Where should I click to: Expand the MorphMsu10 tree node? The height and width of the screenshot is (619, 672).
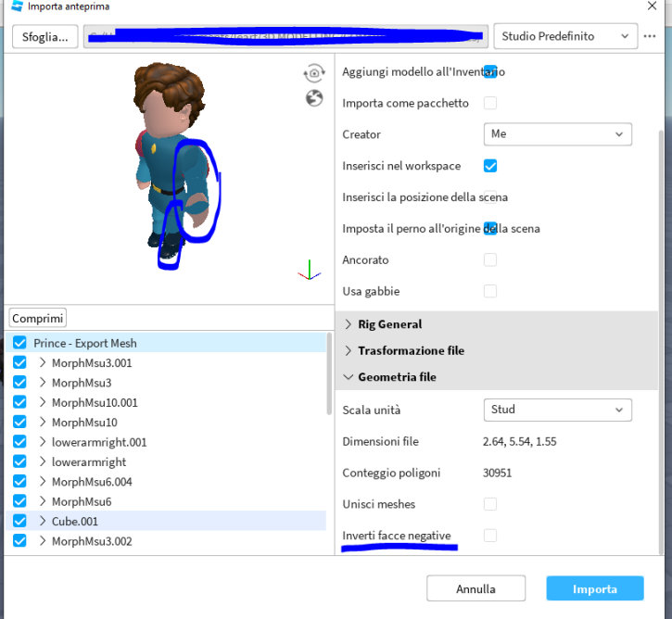[x=43, y=422]
